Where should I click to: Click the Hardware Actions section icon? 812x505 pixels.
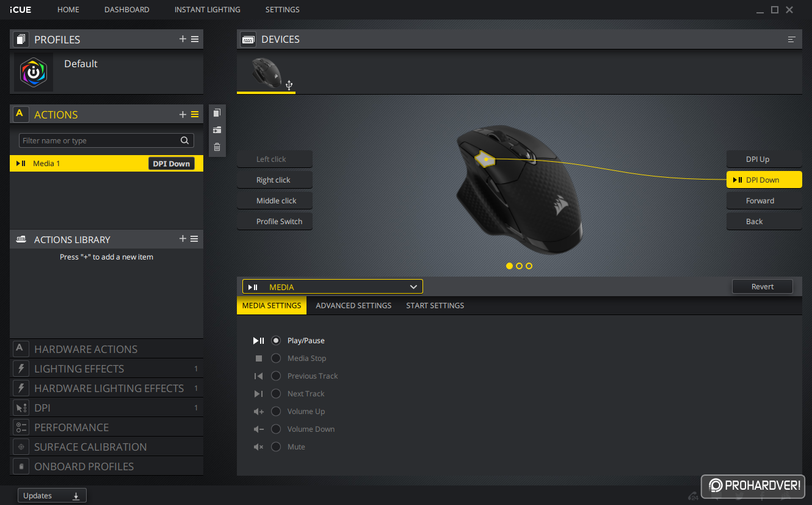(21, 349)
